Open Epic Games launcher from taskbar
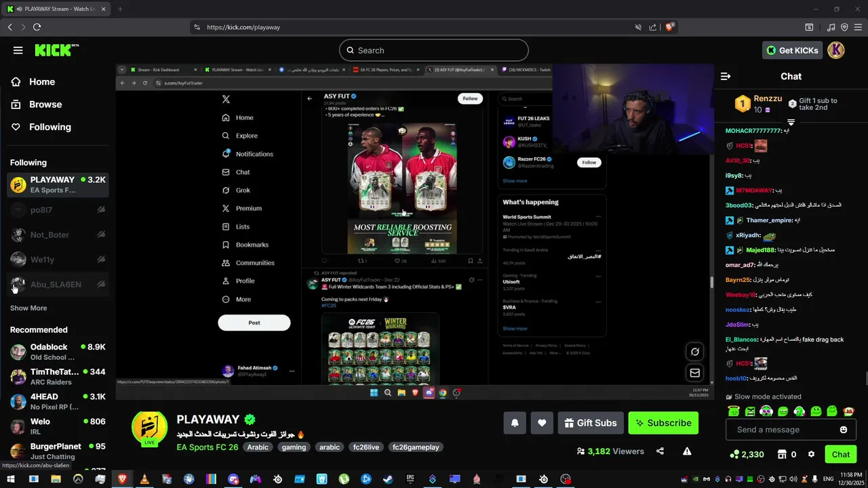The width and height of the screenshot is (868, 488). tap(410, 479)
